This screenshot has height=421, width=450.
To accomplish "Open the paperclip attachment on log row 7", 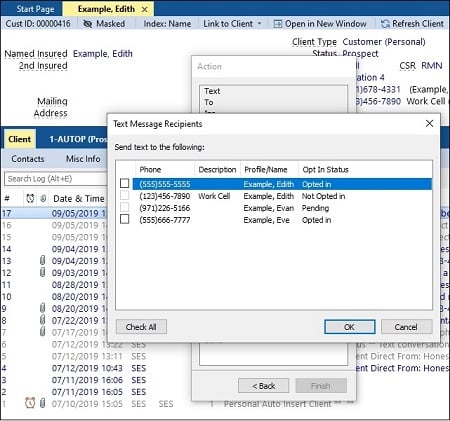I will tap(42, 332).
